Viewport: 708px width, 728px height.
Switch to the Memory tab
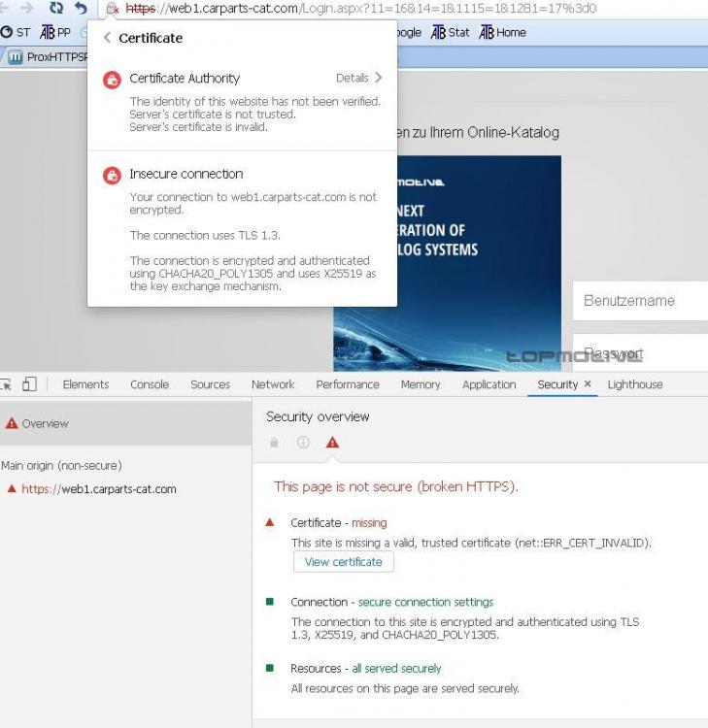[x=421, y=384]
